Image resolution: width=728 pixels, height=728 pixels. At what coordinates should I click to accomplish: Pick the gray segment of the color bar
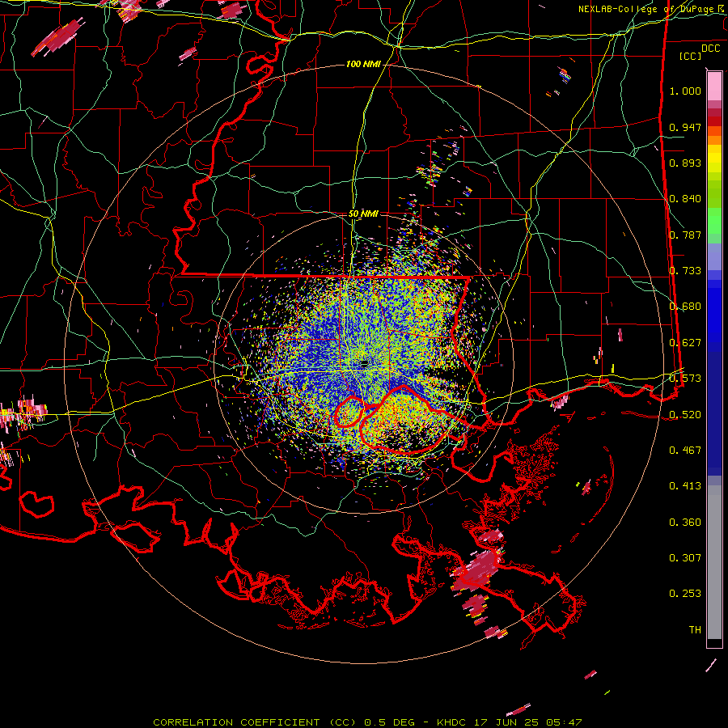click(714, 562)
